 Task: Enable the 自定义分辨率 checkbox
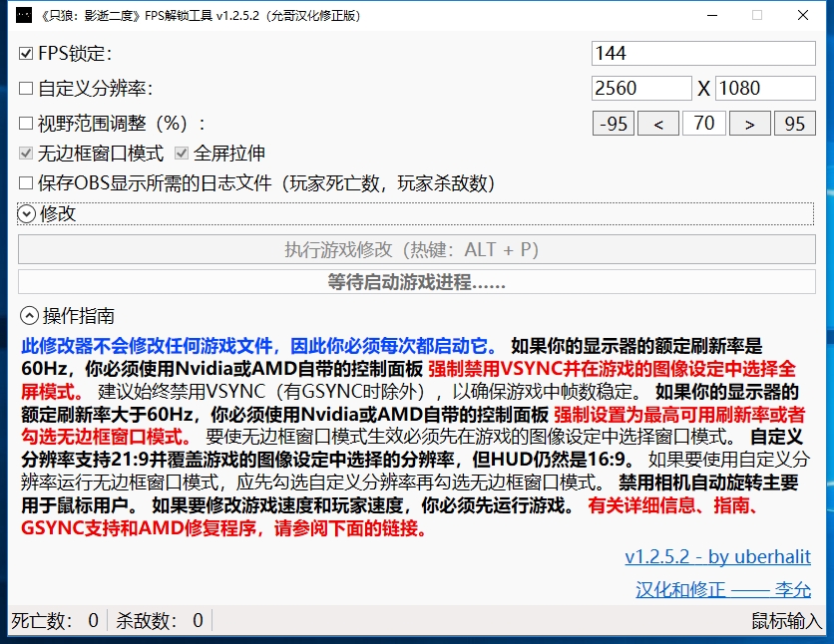26,88
